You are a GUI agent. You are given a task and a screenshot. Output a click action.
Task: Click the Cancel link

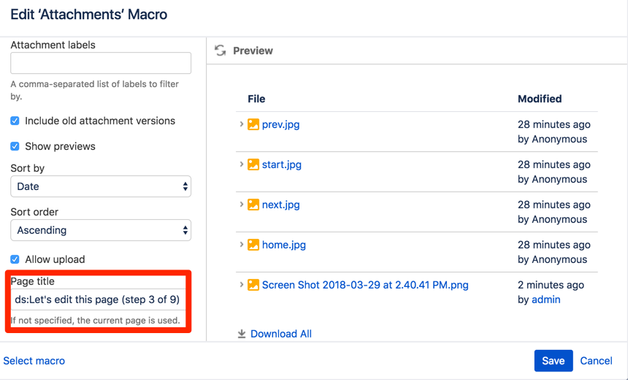coord(596,361)
